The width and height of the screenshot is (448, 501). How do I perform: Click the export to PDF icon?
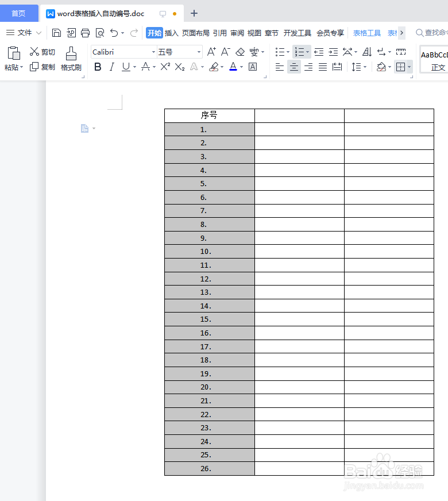point(71,33)
